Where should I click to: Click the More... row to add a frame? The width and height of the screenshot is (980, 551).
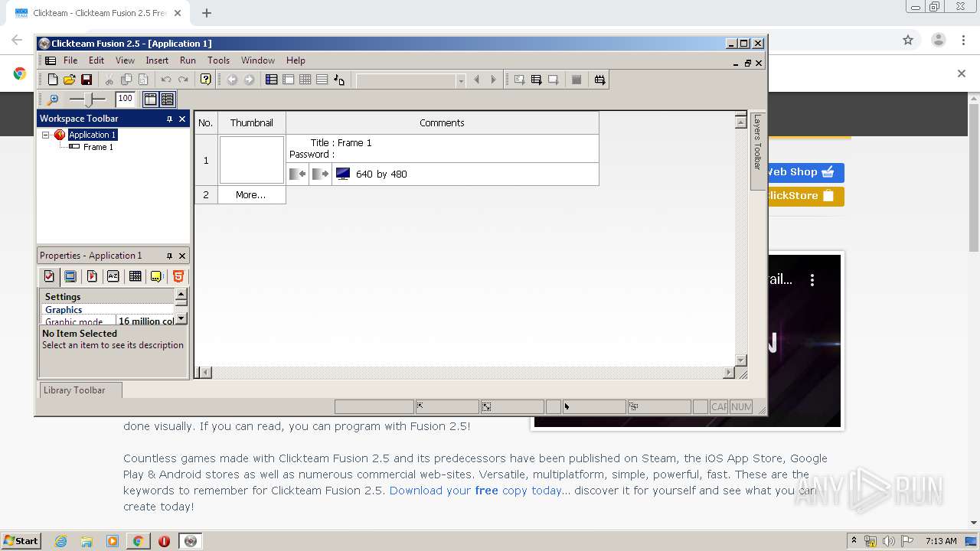(251, 195)
